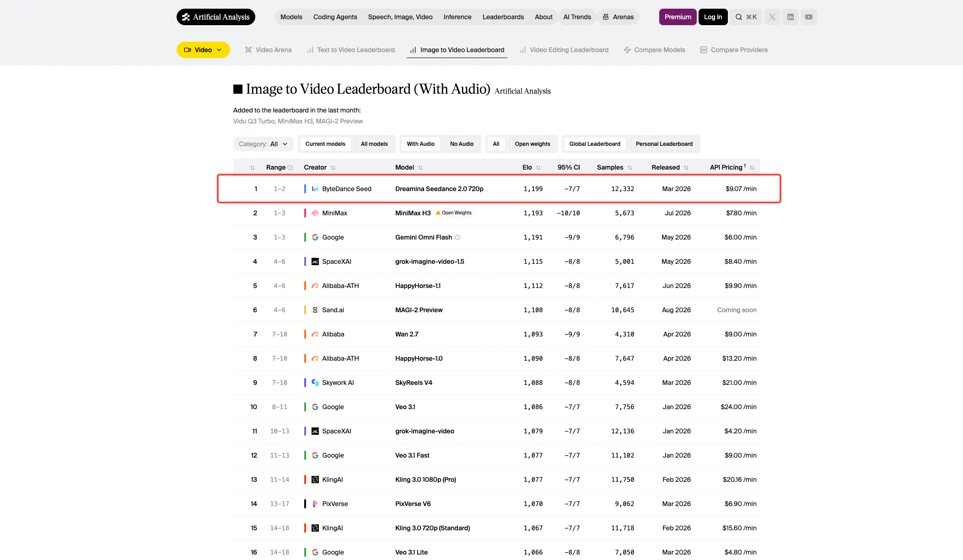Switch to the Compare Providers tab
The image size is (963, 560).
pos(734,50)
